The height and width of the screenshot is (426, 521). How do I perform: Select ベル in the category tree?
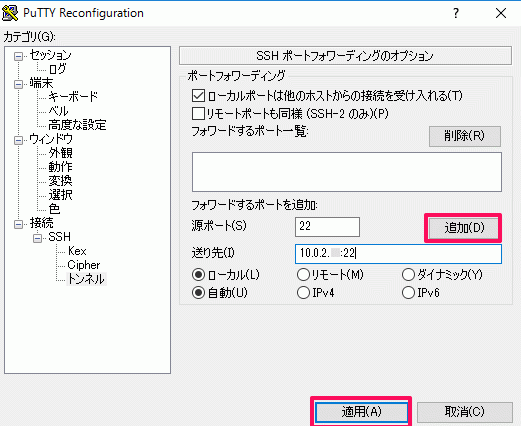point(58,111)
